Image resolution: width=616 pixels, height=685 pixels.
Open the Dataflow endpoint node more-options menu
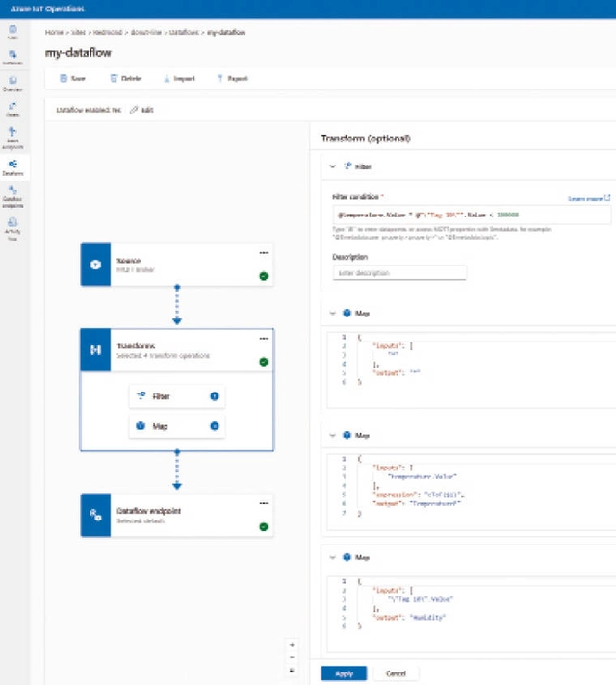coord(263,504)
